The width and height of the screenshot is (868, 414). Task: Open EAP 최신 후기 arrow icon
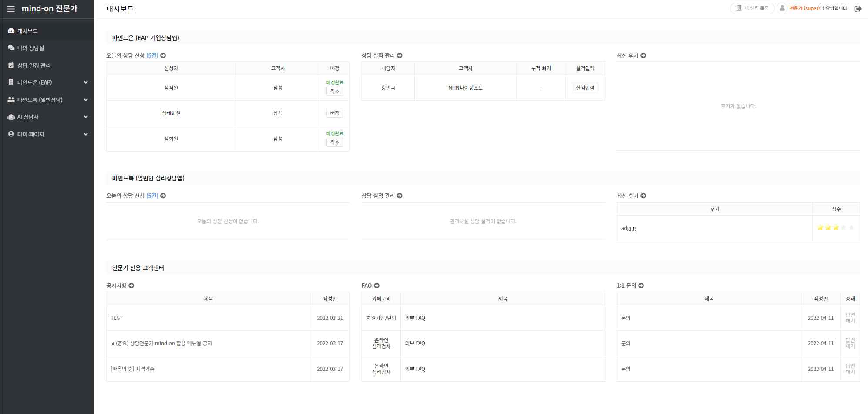point(643,55)
